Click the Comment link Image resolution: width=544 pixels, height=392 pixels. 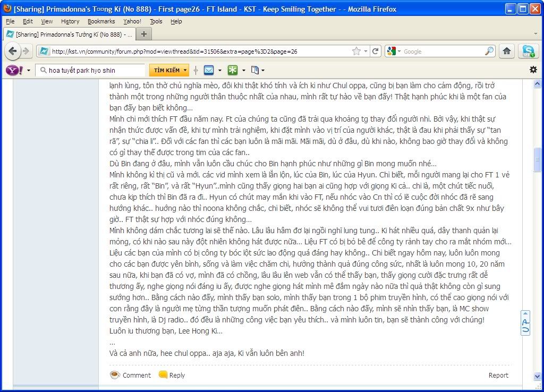(x=137, y=375)
